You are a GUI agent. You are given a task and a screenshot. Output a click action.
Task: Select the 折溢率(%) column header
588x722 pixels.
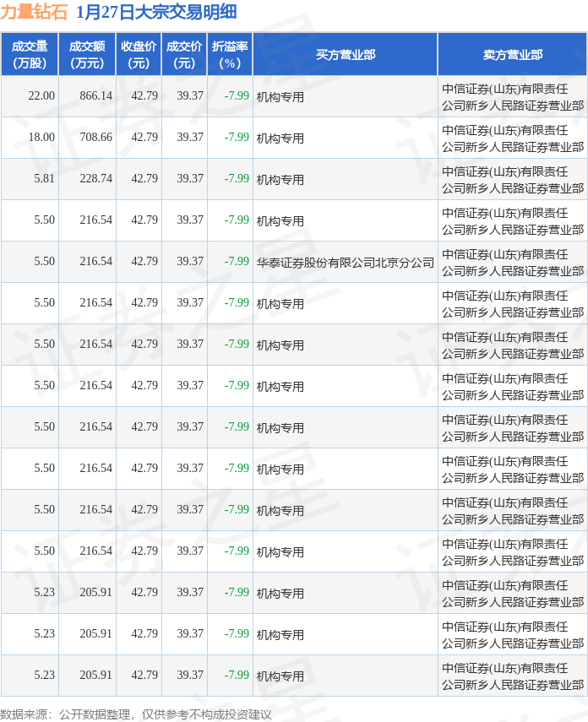coord(230,54)
